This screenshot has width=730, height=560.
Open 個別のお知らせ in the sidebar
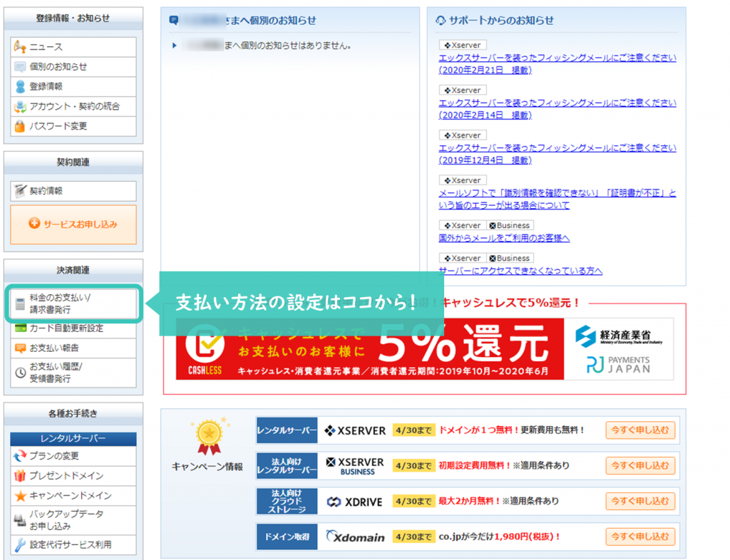point(73,67)
